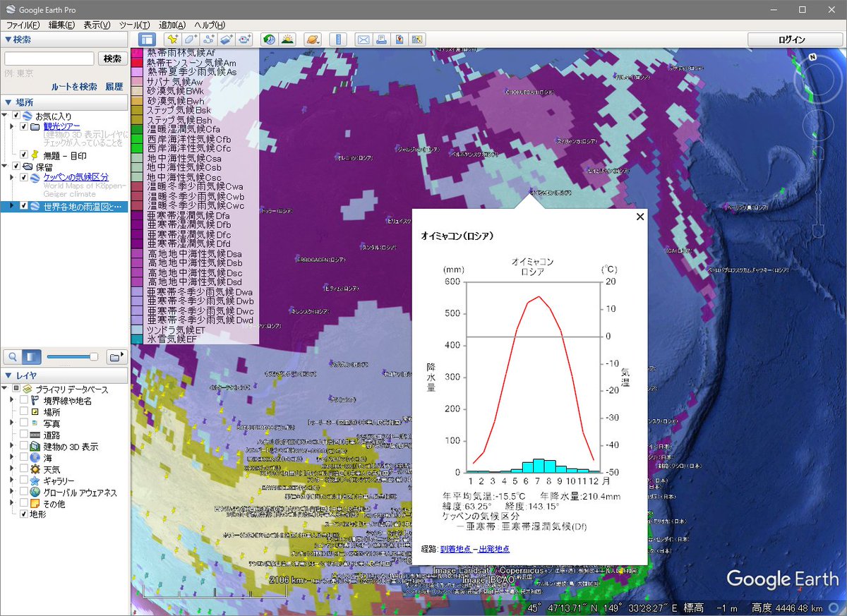
Task: Expand the 天気 layer
Action: tap(12, 469)
